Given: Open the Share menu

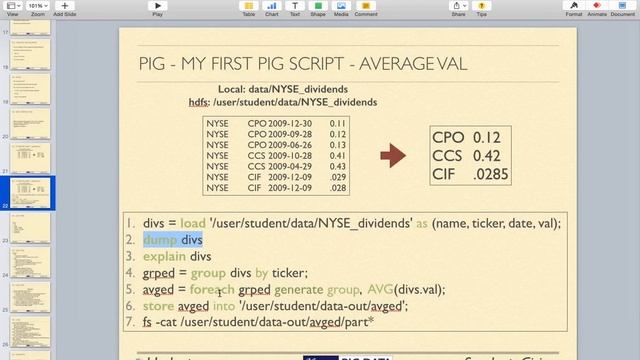Looking at the screenshot, I should click(459, 6).
